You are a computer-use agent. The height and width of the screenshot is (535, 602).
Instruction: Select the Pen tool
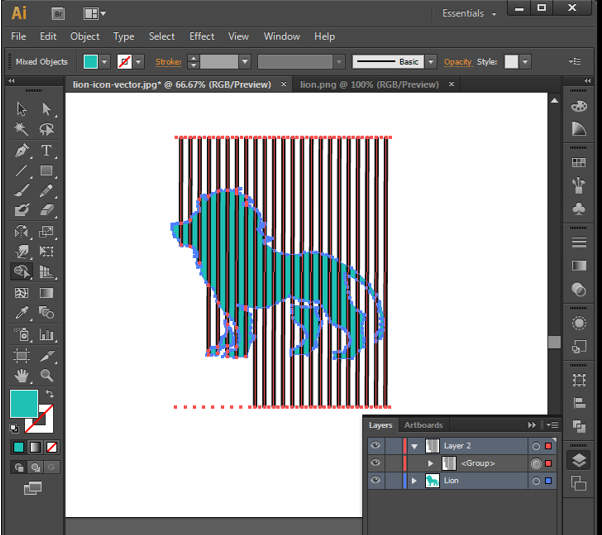pos(21,150)
